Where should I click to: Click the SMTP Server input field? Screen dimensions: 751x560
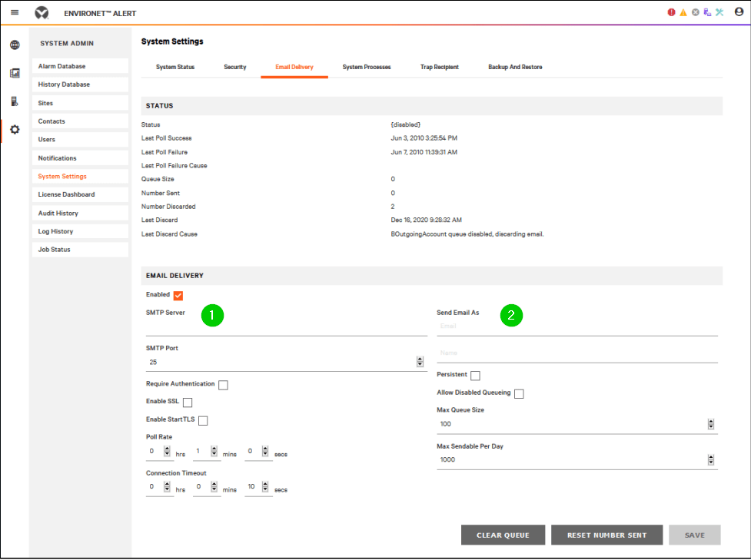tap(287, 327)
